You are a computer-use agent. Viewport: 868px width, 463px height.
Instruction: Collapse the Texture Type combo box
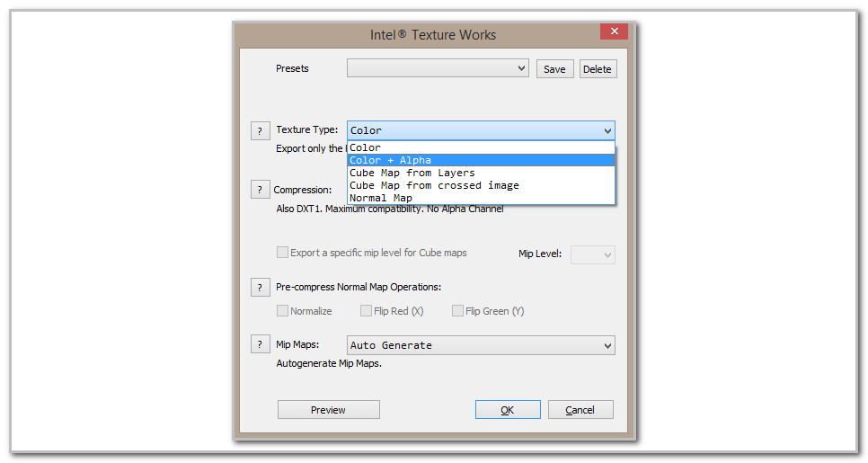click(x=481, y=130)
